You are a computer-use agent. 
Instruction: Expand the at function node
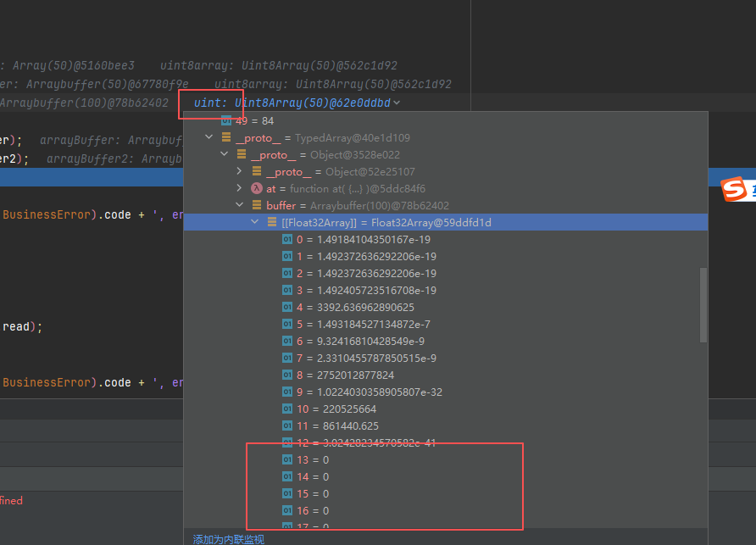(240, 188)
